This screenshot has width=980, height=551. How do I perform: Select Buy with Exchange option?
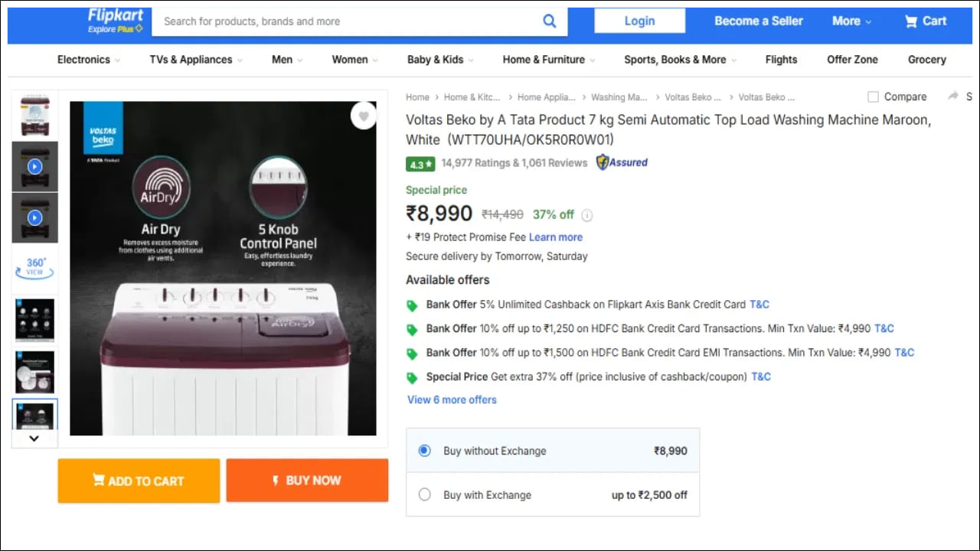tap(425, 495)
